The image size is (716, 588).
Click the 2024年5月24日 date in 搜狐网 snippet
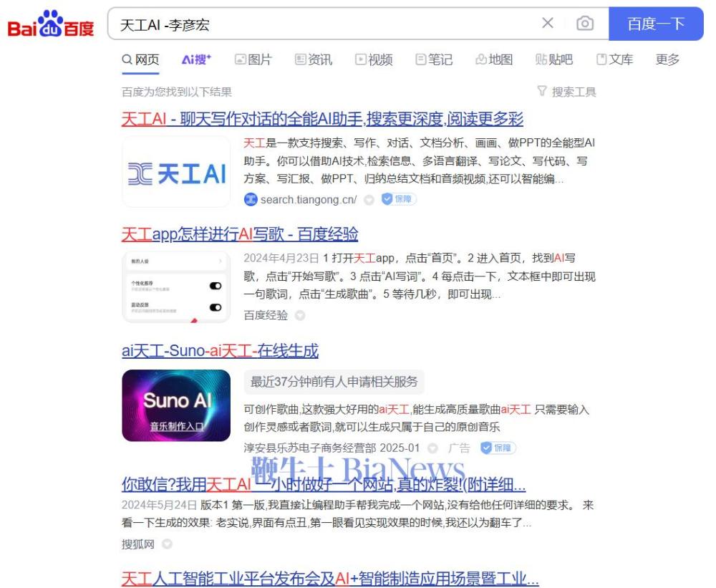(x=160, y=505)
